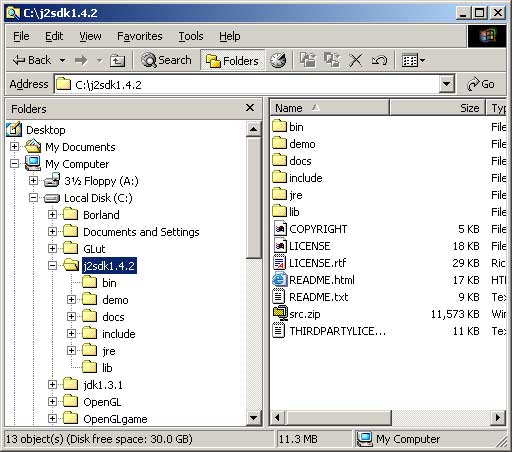This screenshot has width=512, height=452.
Task: Click the folder tree scroll up arrow
Action: pos(254,129)
